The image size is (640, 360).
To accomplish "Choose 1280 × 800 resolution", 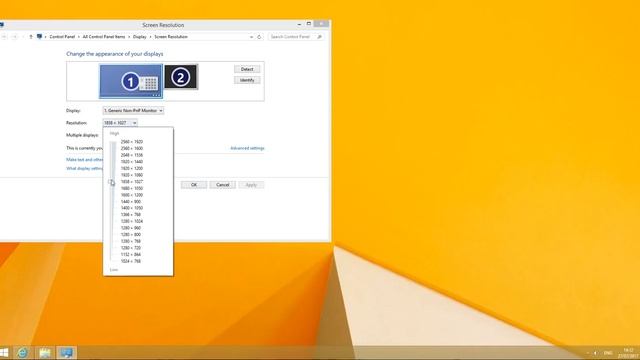I will coord(131,234).
